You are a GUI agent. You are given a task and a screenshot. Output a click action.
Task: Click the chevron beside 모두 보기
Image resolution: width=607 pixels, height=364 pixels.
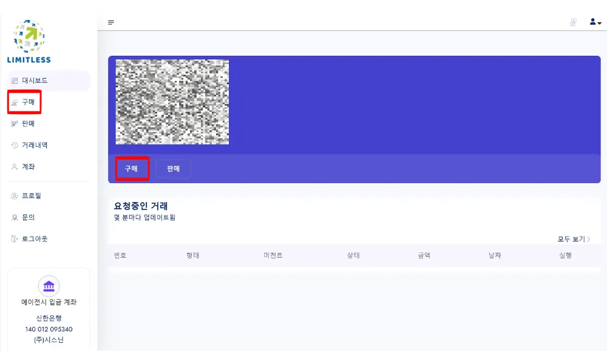[x=589, y=239]
